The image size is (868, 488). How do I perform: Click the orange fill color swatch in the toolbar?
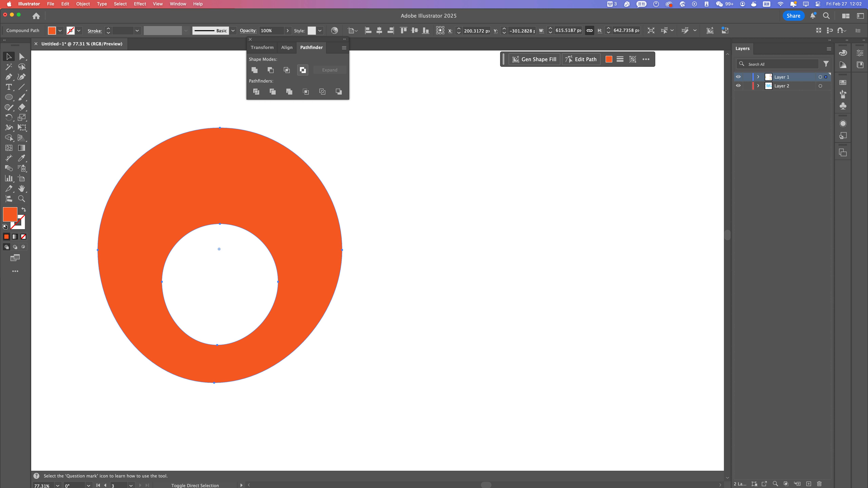click(x=10, y=214)
